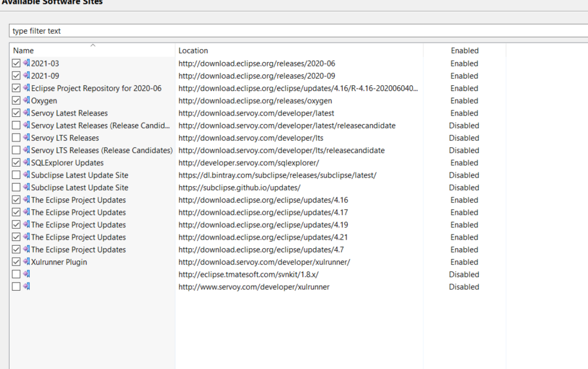
Task: Enable the Servoy LTS Releases checkbox
Action: (16, 138)
